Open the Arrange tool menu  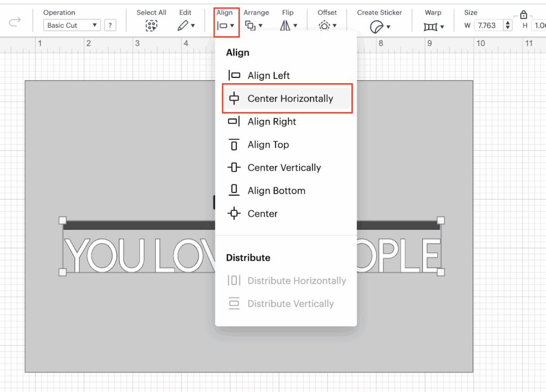click(x=254, y=25)
